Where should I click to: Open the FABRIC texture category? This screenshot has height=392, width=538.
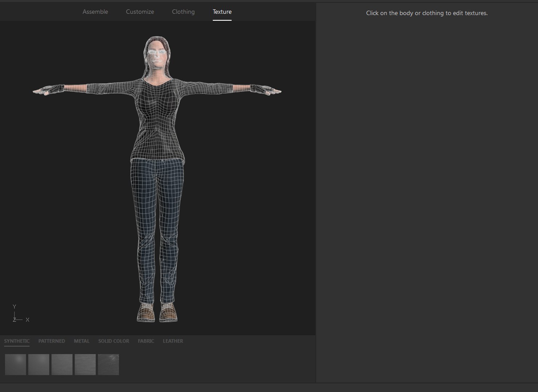pyautogui.click(x=146, y=341)
